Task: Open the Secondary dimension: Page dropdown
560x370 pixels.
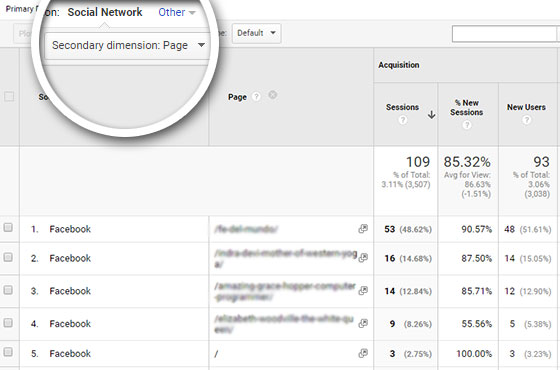Action: (x=128, y=45)
